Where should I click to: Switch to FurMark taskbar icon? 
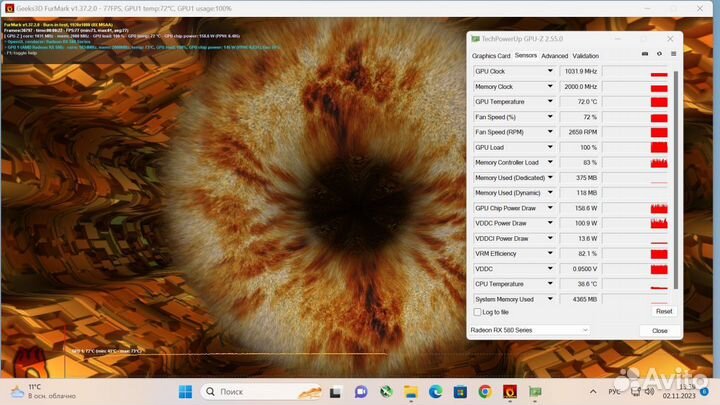tap(509, 391)
